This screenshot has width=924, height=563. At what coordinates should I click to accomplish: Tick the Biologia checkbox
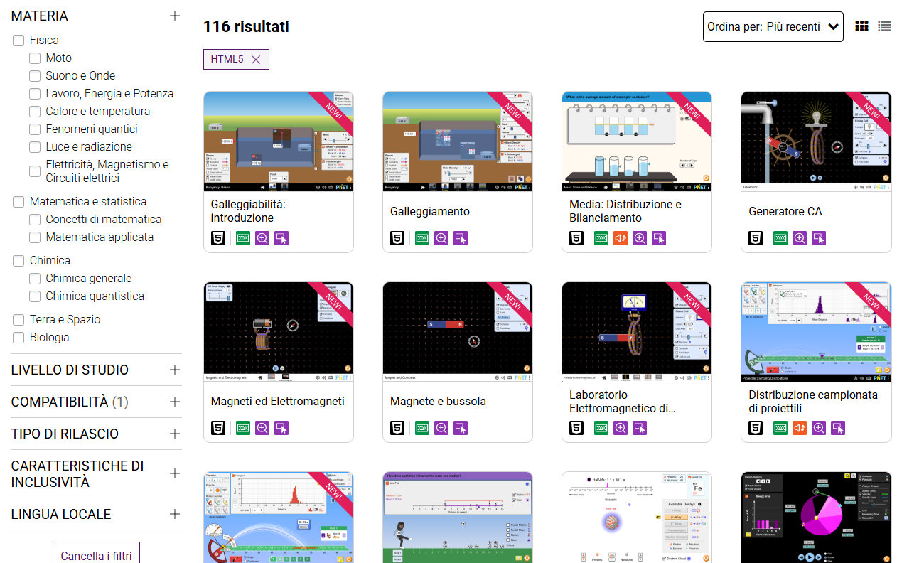(x=18, y=338)
